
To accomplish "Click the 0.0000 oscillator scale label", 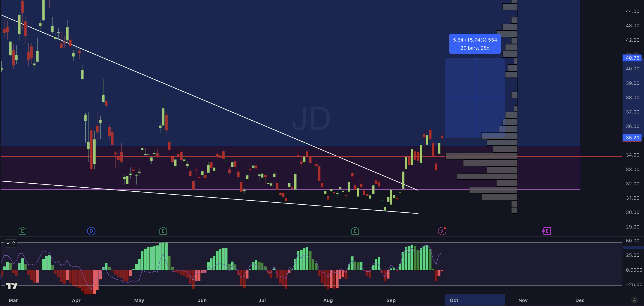I will tap(634, 270).
